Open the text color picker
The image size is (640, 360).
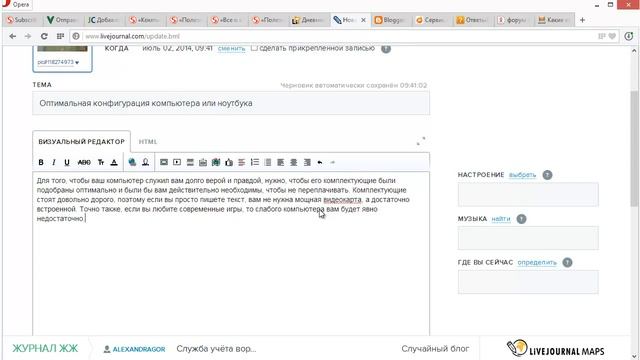[114, 162]
